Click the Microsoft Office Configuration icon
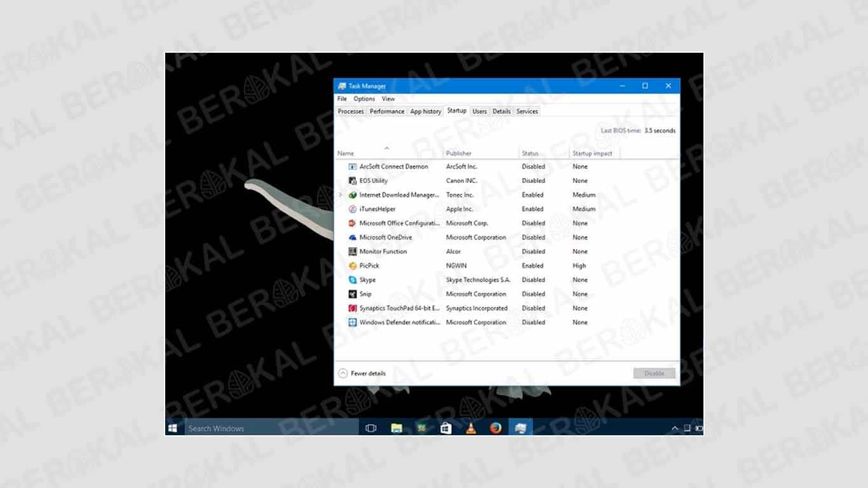The image size is (868, 488). (353, 223)
